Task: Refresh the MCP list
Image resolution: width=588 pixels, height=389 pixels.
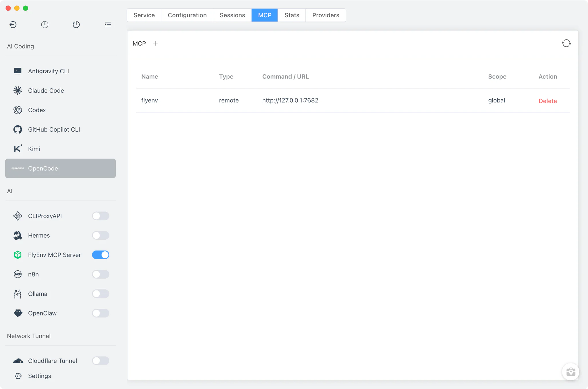Action: point(566,43)
